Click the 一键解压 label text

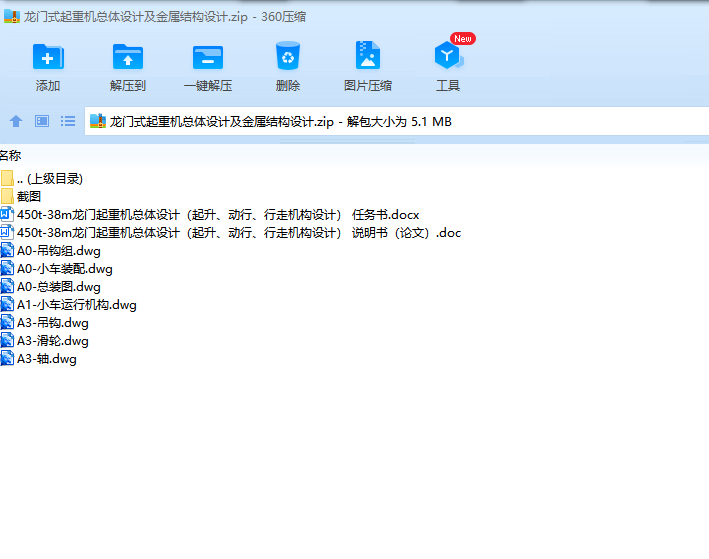pyautogui.click(x=208, y=85)
